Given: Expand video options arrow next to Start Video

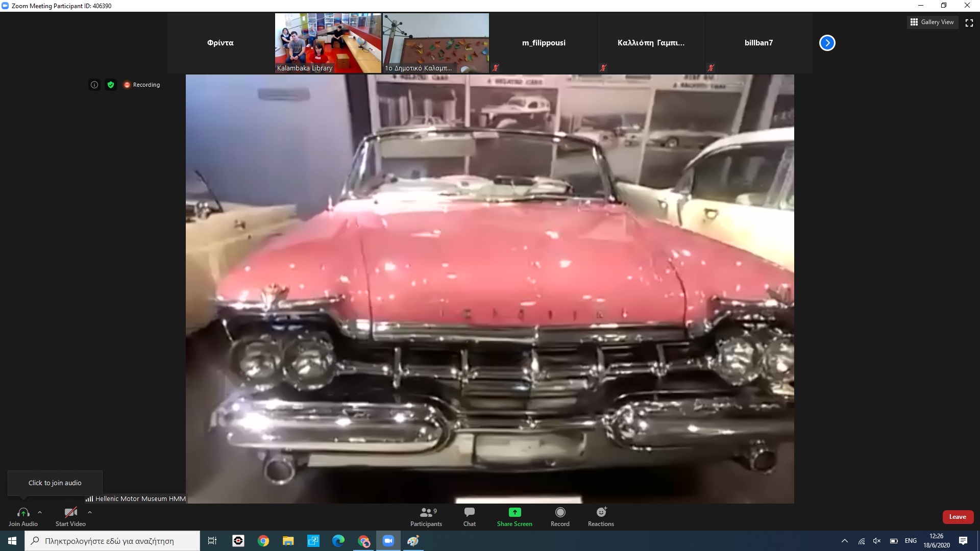Looking at the screenshot, I should coord(90,512).
